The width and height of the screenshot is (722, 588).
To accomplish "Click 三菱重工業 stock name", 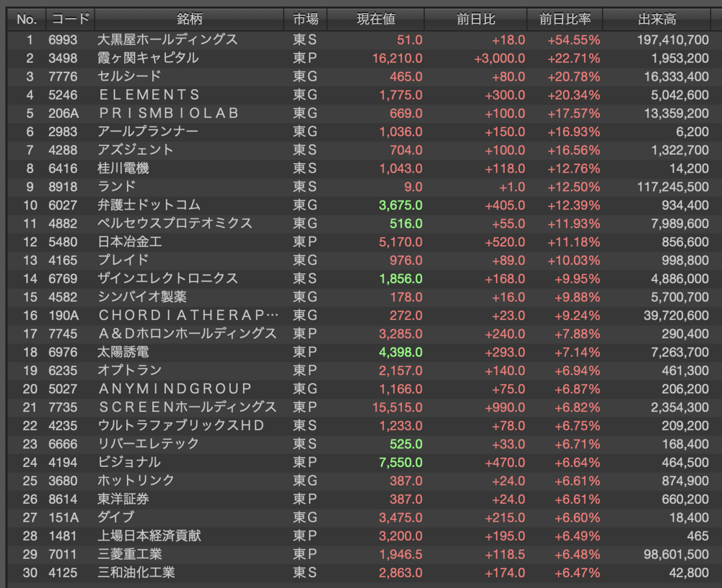I will click(x=129, y=554).
